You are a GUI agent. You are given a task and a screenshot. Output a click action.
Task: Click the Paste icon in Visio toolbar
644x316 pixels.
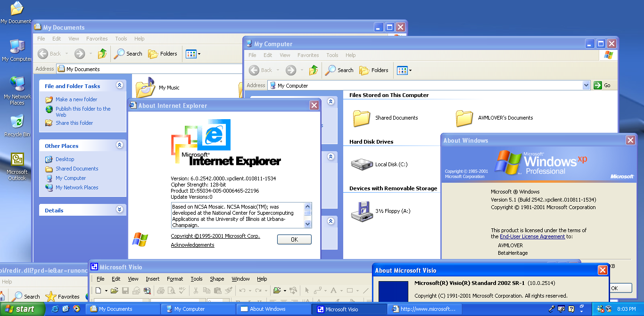217,291
